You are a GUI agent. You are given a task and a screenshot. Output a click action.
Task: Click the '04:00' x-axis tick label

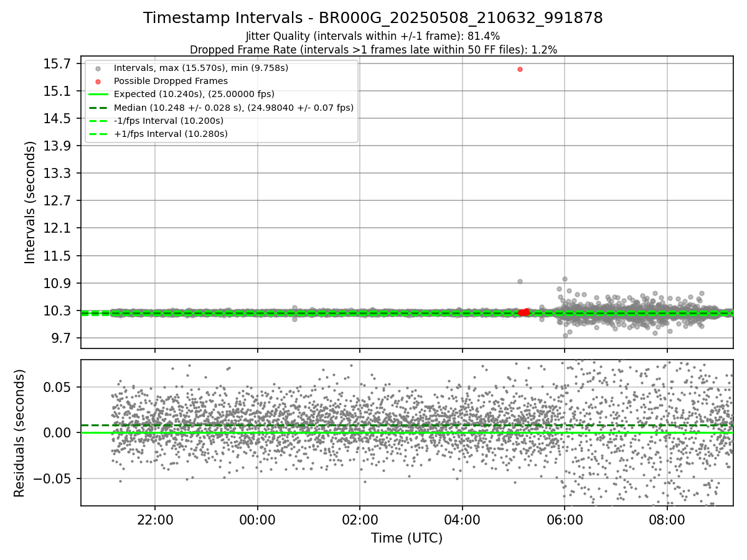(462, 519)
